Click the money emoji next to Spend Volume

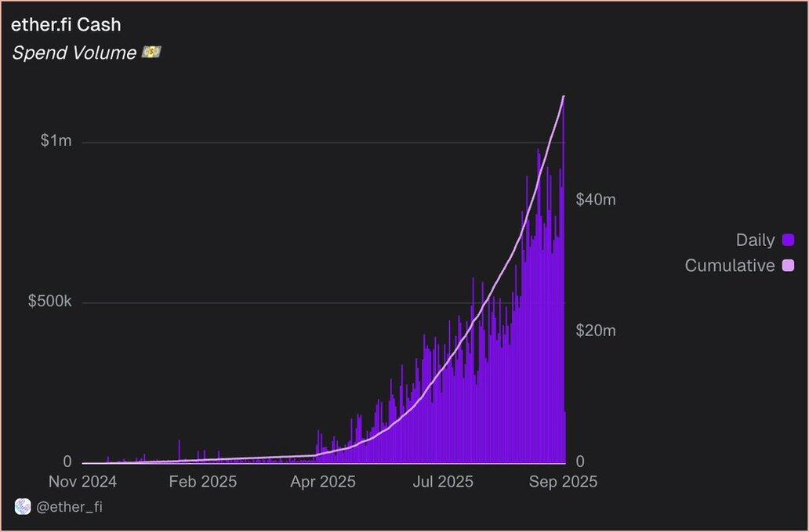click(151, 52)
